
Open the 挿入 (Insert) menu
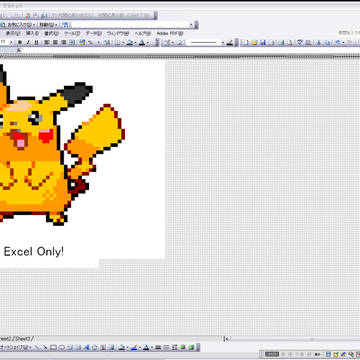click(x=32, y=33)
